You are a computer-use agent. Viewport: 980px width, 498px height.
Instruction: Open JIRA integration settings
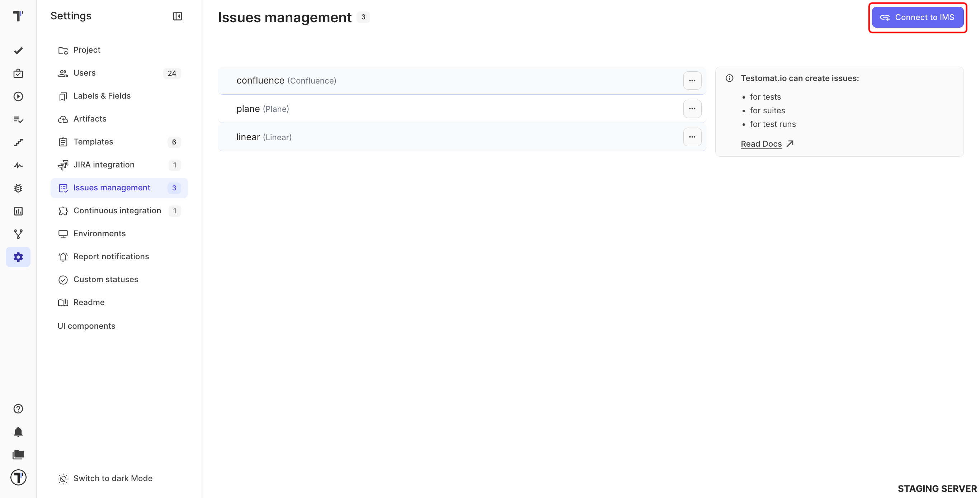point(119,165)
